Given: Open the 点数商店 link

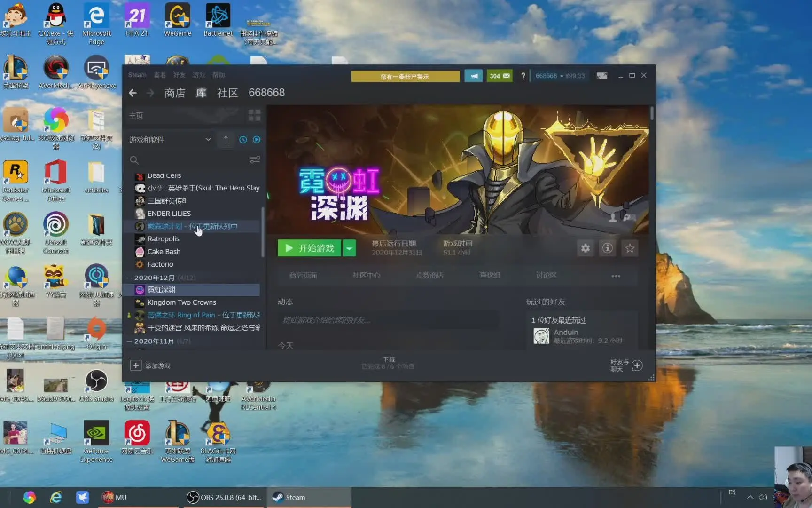Looking at the screenshot, I should [429, 276].
